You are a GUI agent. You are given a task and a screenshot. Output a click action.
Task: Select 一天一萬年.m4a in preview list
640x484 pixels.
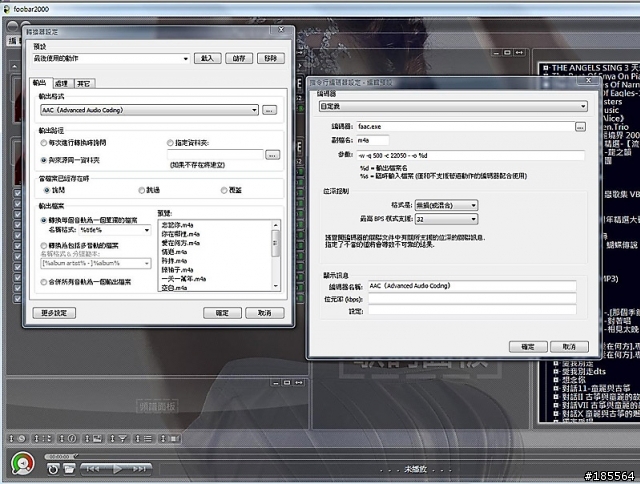point(184,279)
